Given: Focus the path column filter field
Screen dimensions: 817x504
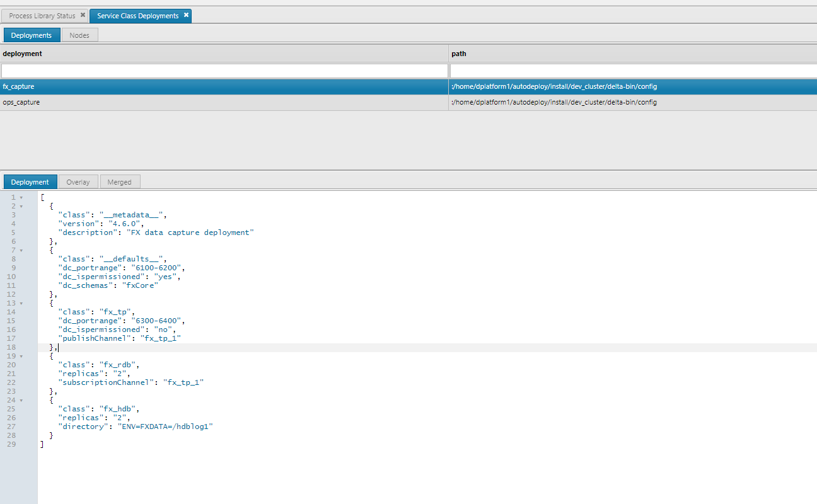Looking at the screenshot, I should pyautogui.click(x=633, y=70).
